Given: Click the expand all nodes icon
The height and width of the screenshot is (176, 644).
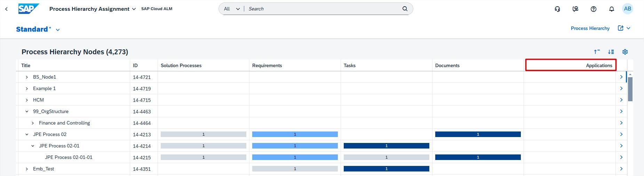Looking at the screenshot, I should pos(611,52).
